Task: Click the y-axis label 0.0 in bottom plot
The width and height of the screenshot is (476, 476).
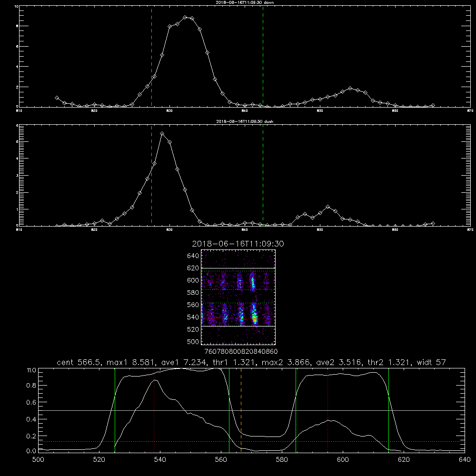Action: [31, 451]
